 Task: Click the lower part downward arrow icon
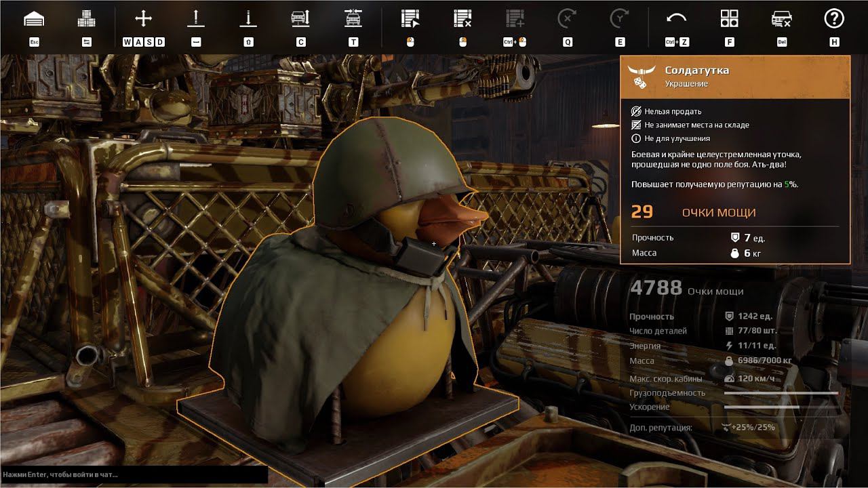click(x=249, y=19)
